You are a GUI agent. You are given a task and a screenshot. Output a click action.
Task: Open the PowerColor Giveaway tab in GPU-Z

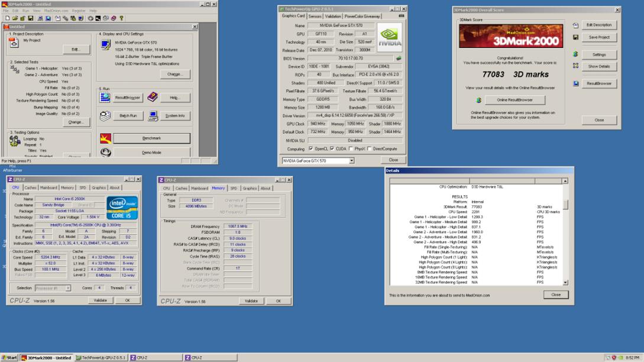tap(362, 17)
